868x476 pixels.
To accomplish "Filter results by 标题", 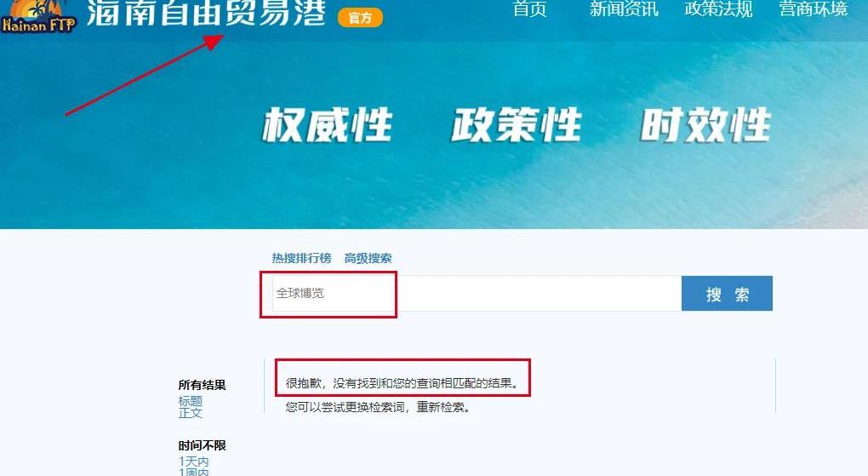I will [x=191, y=400].
